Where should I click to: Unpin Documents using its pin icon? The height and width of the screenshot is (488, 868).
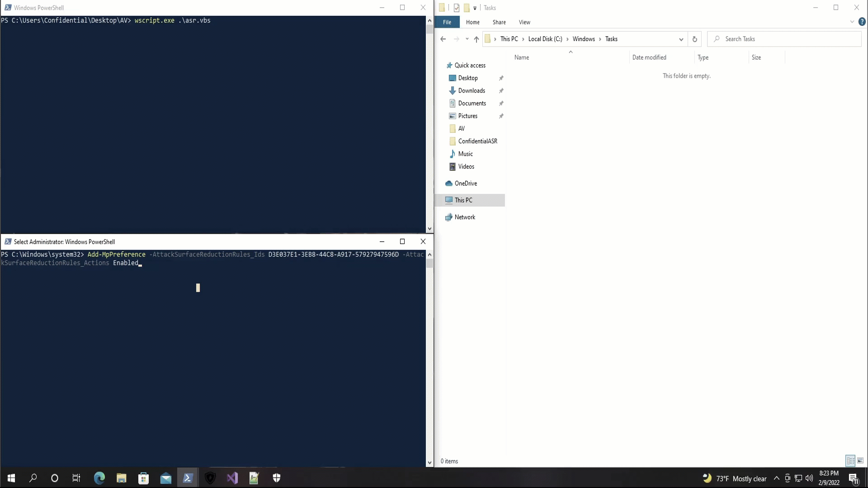[501, 103]
